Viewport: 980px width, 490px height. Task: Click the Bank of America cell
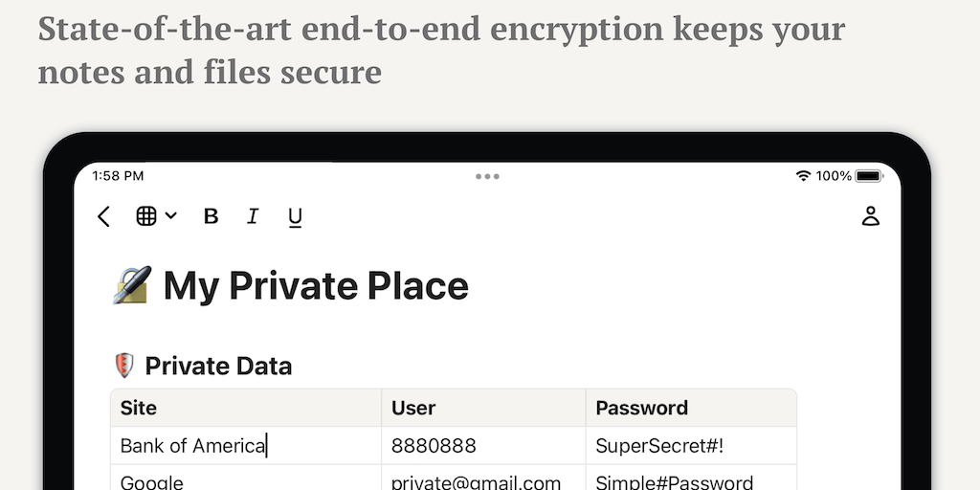pyautogui.click(x=193, y=446)
